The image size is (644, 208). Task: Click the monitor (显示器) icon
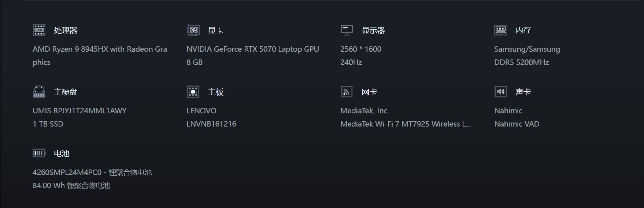coord(347,30)
